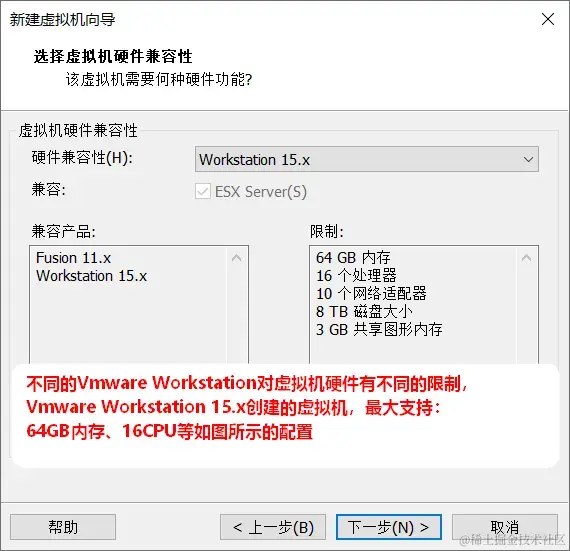Click the chevron arrow of the hardware compatibility dropdown
The image size is (570, 551).
528,159
